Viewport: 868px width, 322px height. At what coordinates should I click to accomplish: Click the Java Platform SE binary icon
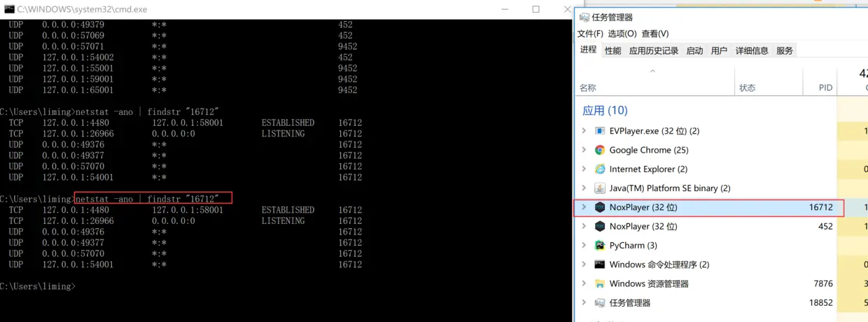tap(599, 188)
